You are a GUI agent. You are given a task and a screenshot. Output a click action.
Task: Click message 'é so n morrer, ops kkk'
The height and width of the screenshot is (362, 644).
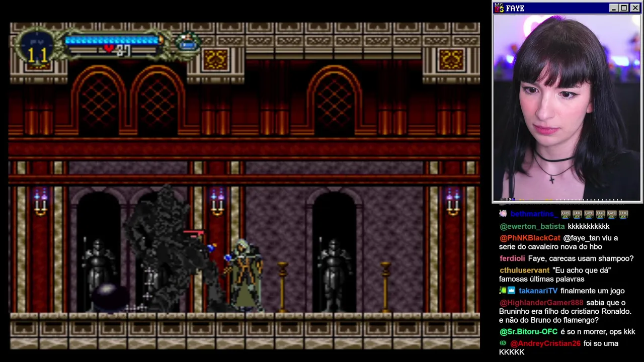[598, 332]
